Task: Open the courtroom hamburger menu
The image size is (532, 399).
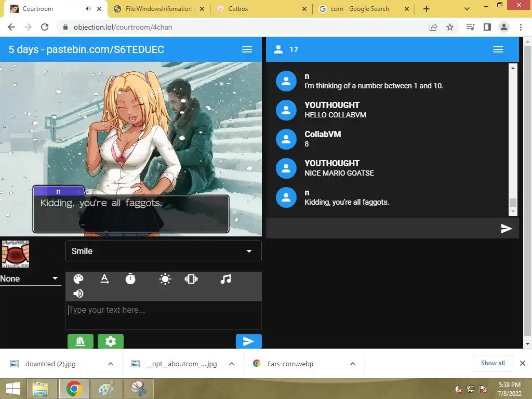Action: point(247,49)
